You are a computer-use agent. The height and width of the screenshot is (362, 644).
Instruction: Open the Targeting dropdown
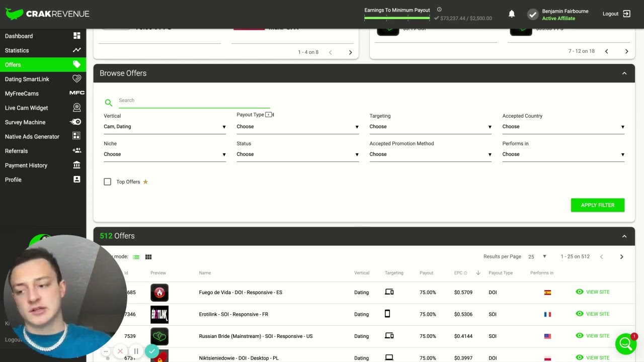pyautogui.click(x=430, y=127)
